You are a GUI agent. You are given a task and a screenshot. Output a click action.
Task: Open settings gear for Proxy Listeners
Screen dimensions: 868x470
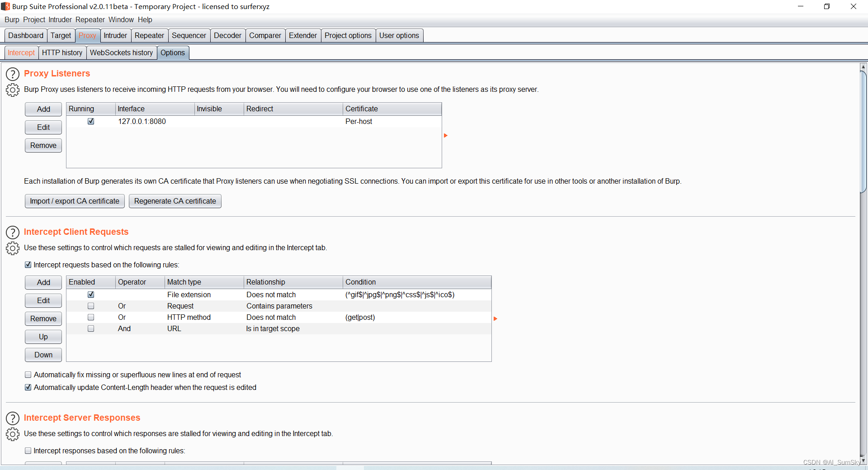point(13,90)
